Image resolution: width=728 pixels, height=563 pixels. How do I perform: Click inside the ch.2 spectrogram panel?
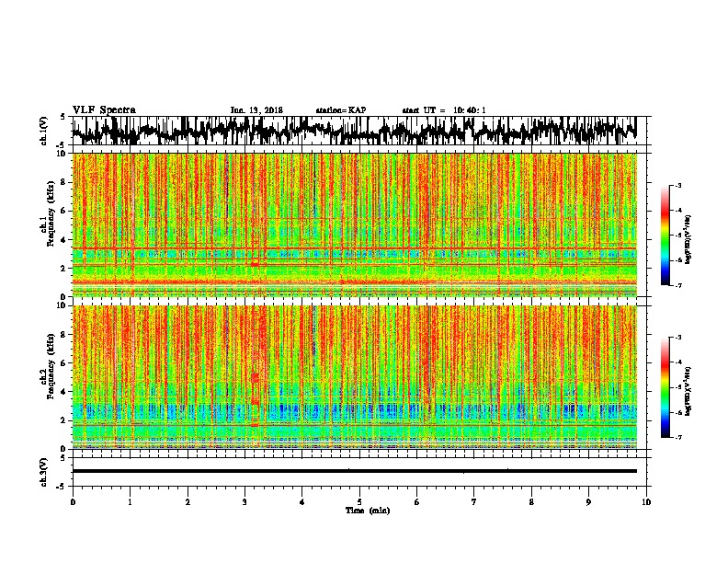354,377
